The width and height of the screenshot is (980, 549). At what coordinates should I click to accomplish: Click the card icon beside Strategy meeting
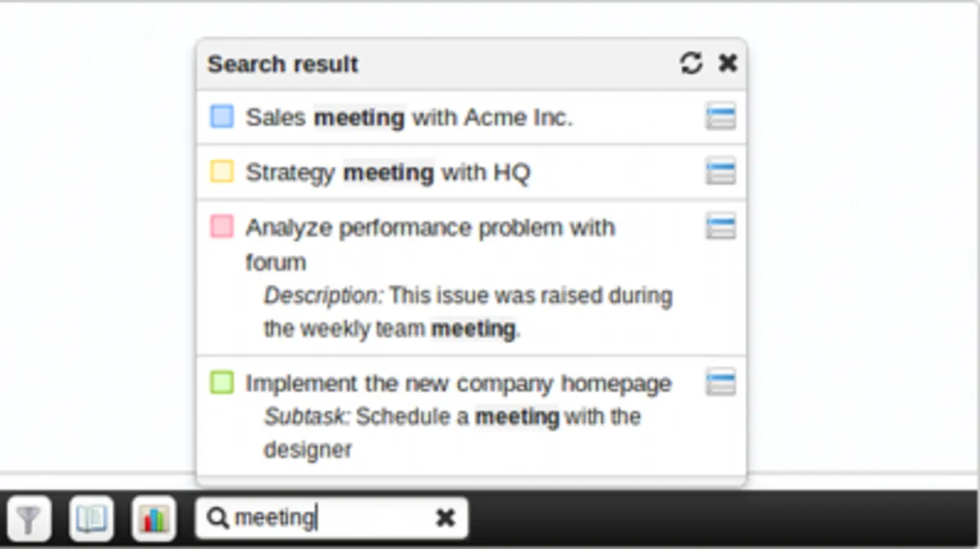(720, 172)
